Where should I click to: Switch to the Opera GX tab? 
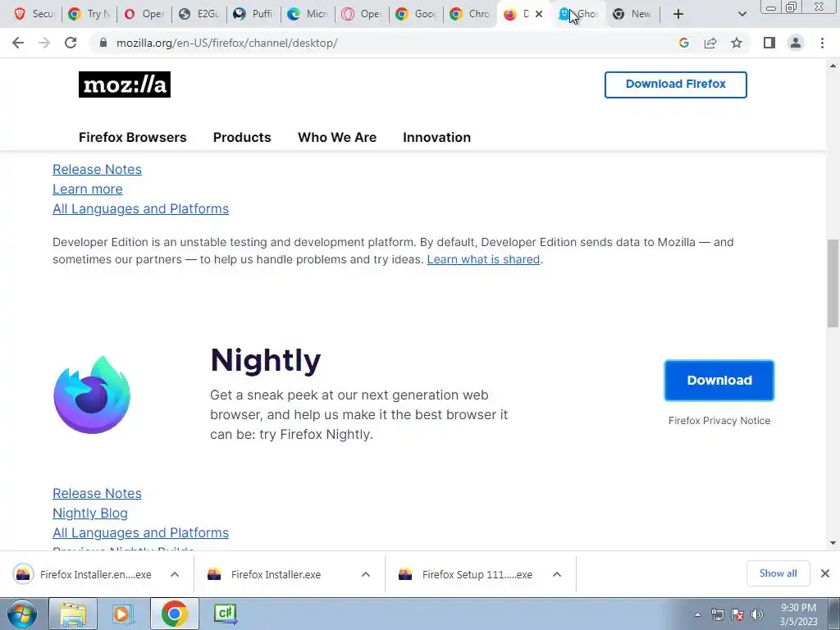click(362, 14)
